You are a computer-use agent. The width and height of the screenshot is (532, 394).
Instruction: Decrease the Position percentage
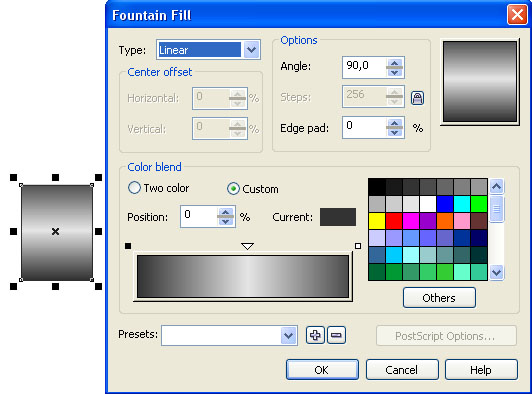point(226,221)
